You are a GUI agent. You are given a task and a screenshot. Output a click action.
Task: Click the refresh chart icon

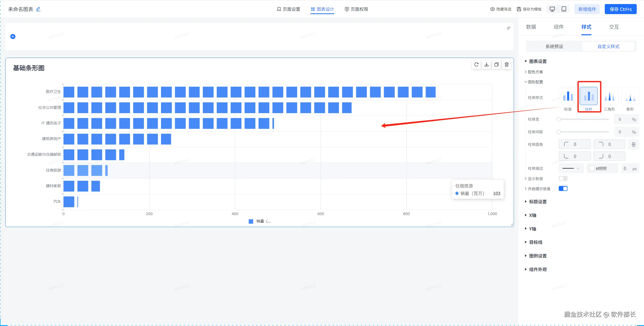476,65
